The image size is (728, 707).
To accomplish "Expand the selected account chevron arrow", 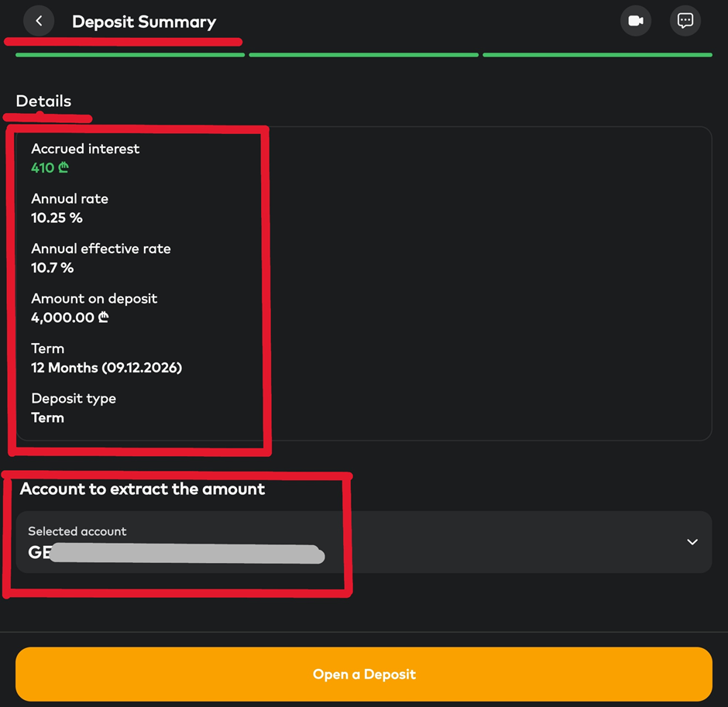I will coord(692,542).
